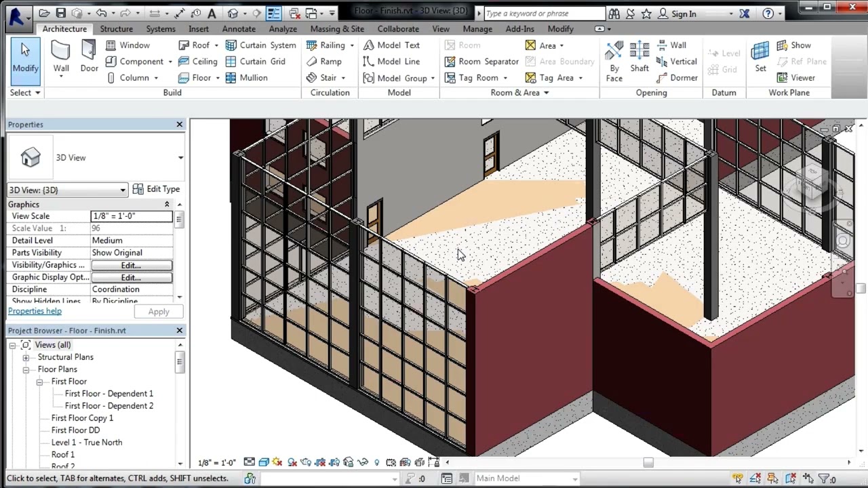Image resolution: width=868 pixels, height=488 pixels.
Task: Expand the Room & Area panel dropdown
Action: tap(519, 93)
